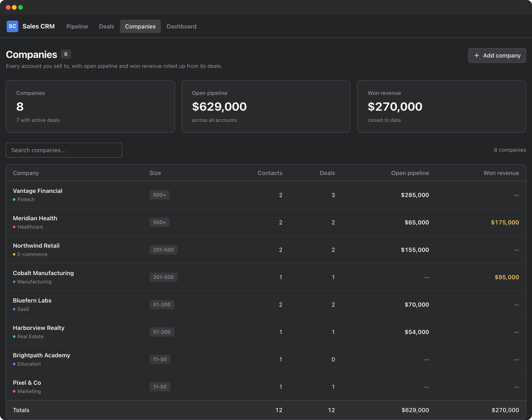The width and height of the screenshot is (532, 420).
Task: Click Bluefern Labs' $70,000 open pipeline
Action: [417, 305]
